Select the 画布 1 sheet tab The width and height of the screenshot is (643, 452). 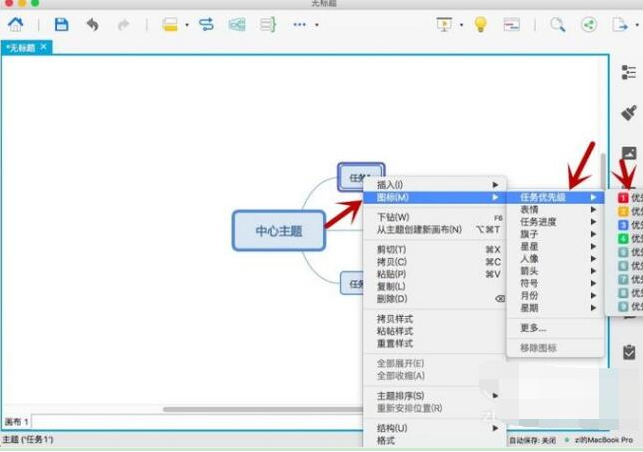[16, 422]
